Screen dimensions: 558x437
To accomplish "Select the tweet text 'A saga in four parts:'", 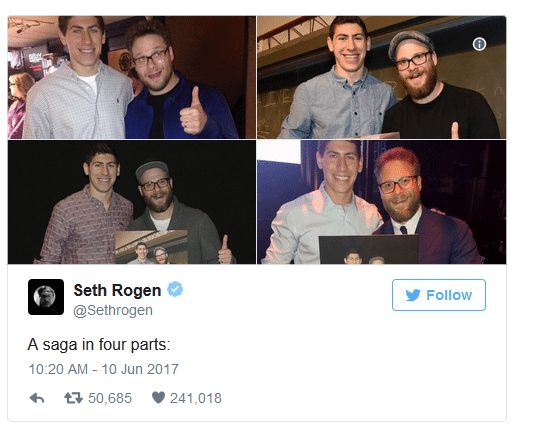I will point(99,344).
